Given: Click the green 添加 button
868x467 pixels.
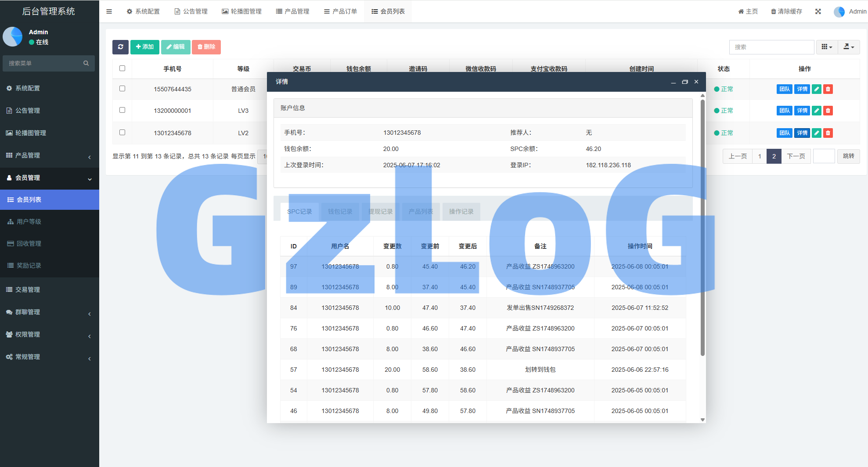Looking at the screenshot, I should (x=144, y=47).
